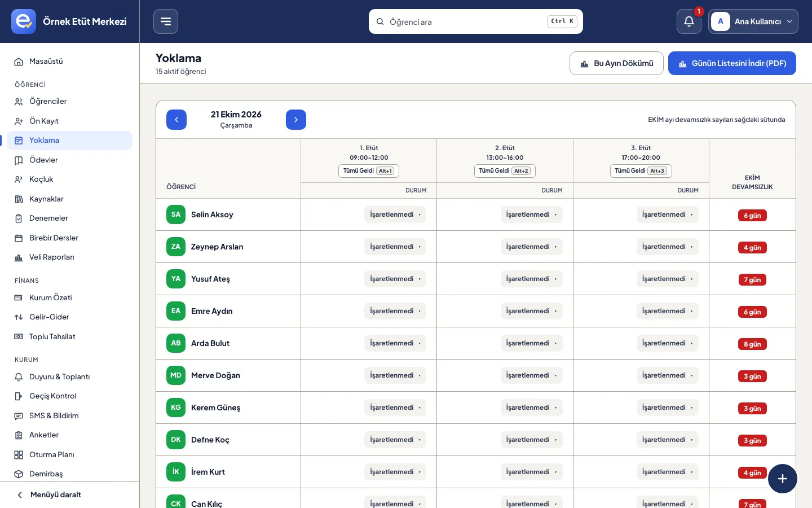
Task: Click the Duyuru & Toplantı bell icon
Action: pos(19,377)
